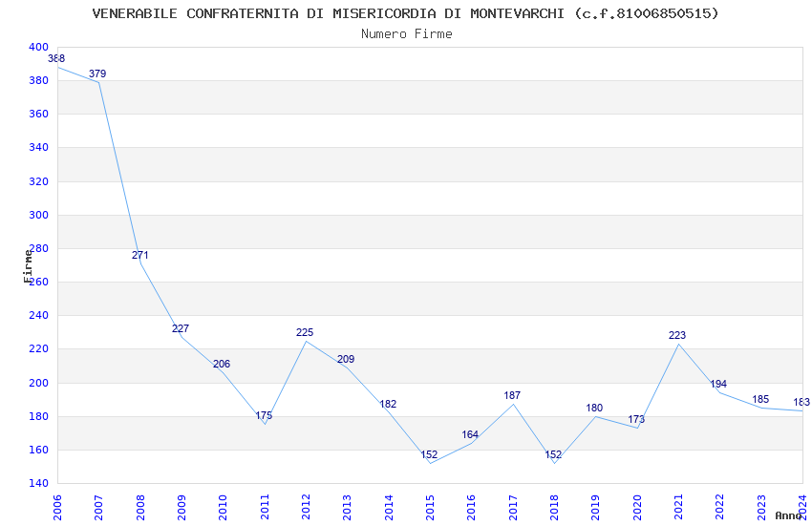Click the 2011 data point labeled 175
The image size is (812, 525).
coord(265,424)
